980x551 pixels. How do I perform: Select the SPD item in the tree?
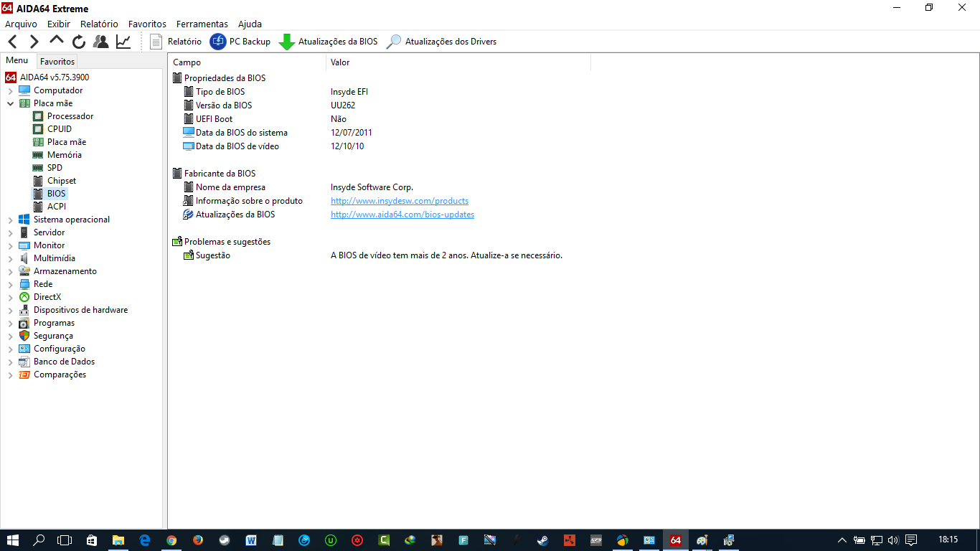tap(55, 168)
